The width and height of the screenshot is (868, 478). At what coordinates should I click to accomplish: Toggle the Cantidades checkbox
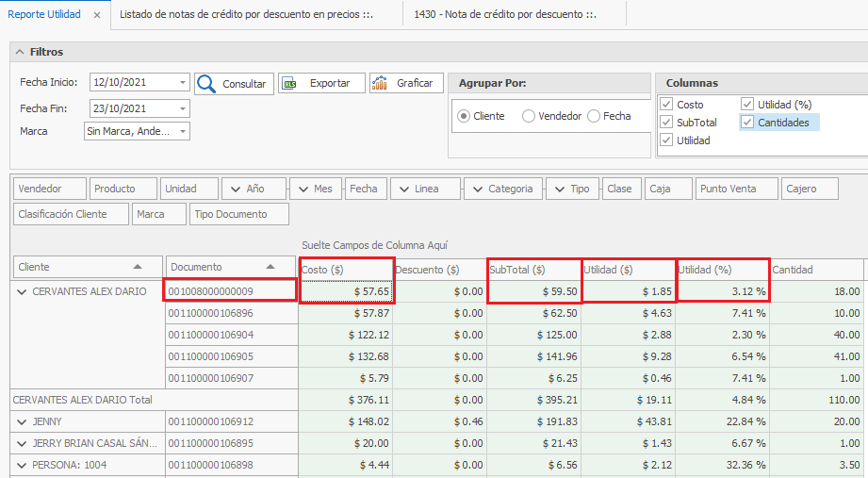(747, 123)
